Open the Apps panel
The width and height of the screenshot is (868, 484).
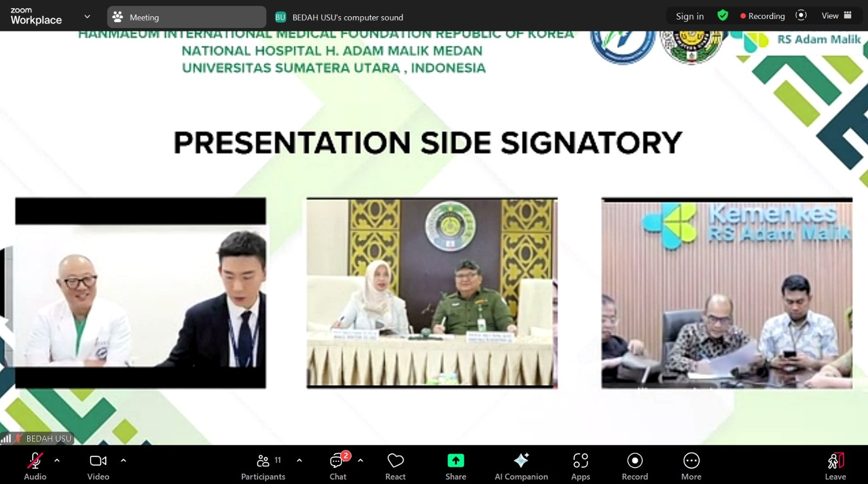coord(580,466)
